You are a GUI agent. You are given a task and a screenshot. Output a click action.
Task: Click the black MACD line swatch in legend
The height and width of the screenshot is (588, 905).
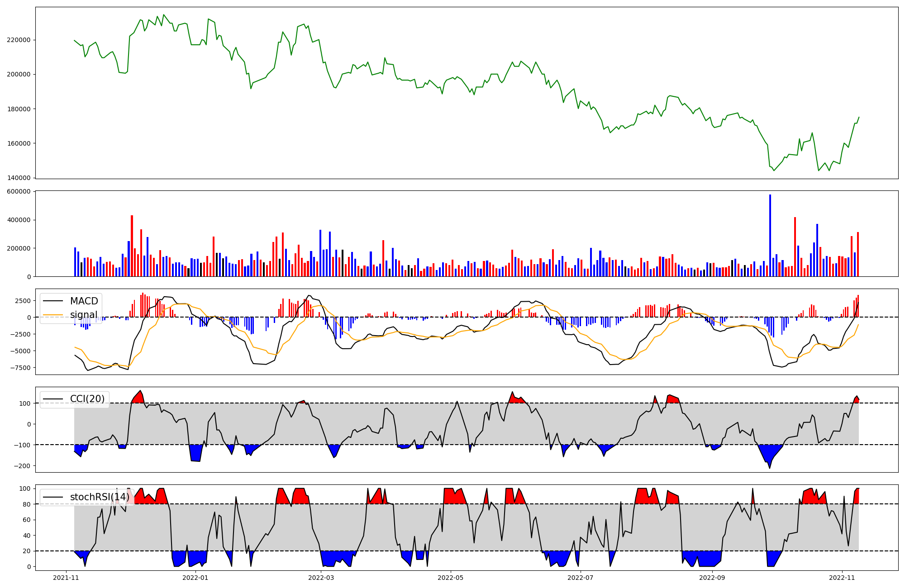(53, 301)
